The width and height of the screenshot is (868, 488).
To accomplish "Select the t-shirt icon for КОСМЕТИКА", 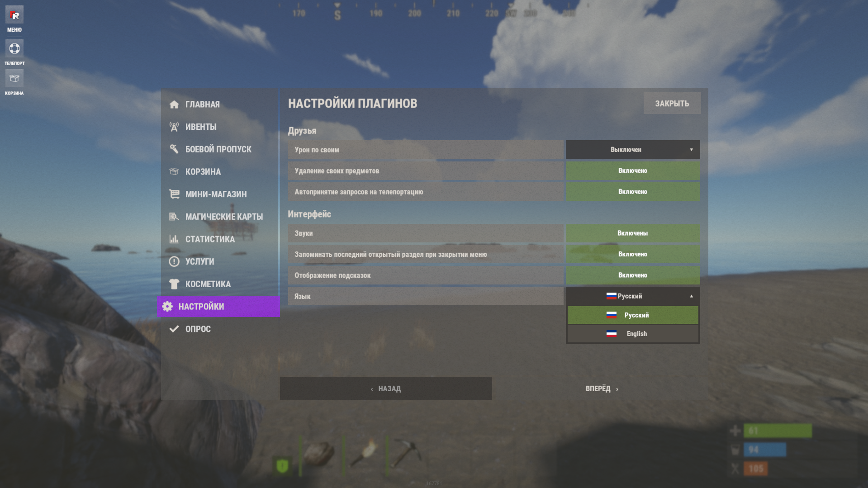I will tap(174, 284).
